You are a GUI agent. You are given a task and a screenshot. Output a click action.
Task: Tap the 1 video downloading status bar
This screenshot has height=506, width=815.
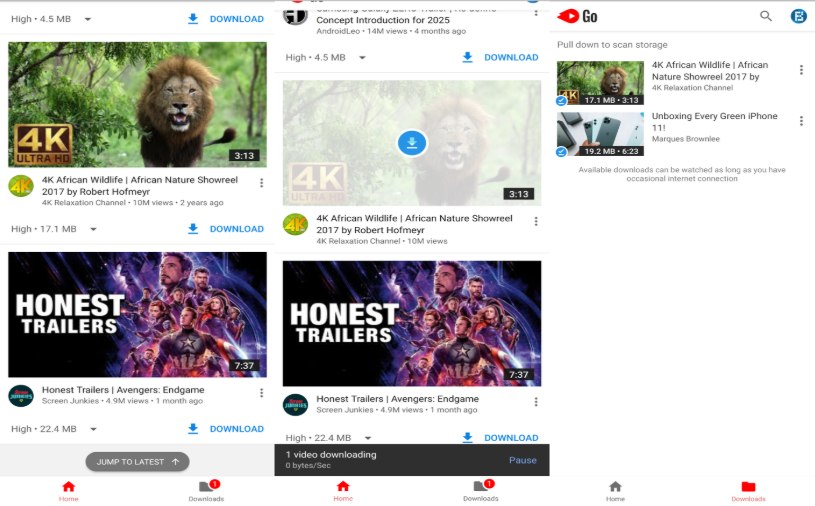(380, 460)
